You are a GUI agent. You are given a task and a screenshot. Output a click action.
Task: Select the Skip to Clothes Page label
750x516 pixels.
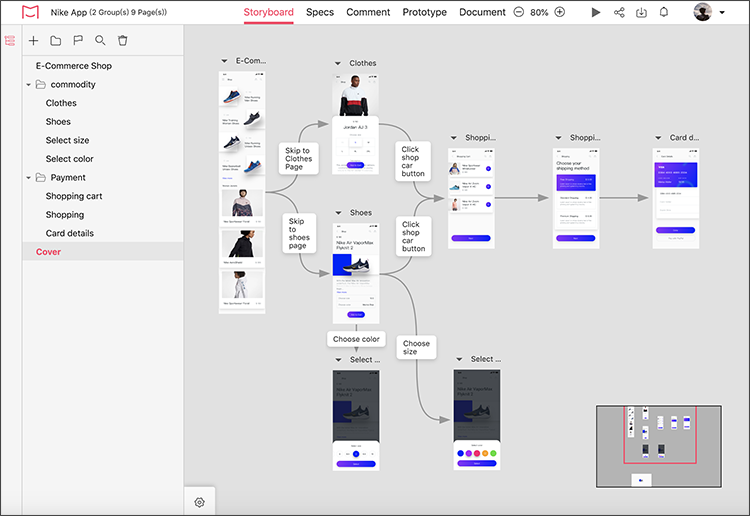[298, 158]
